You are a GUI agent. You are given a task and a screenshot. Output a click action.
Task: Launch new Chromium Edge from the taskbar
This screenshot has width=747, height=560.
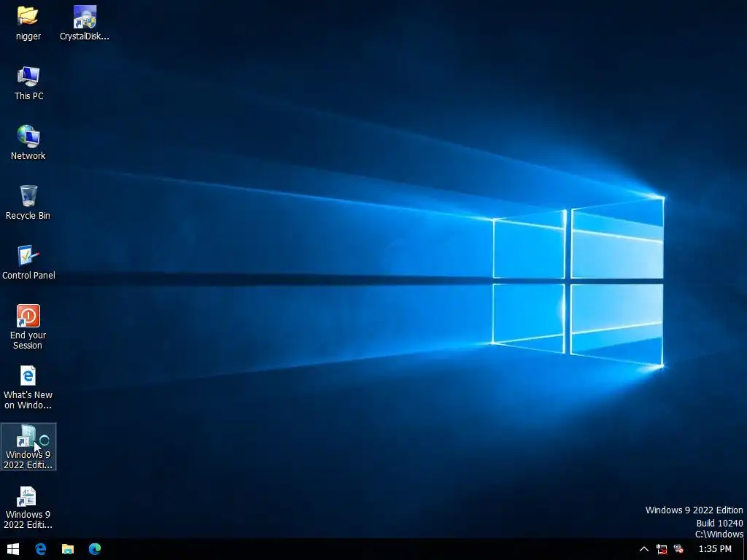click(95, 549)
